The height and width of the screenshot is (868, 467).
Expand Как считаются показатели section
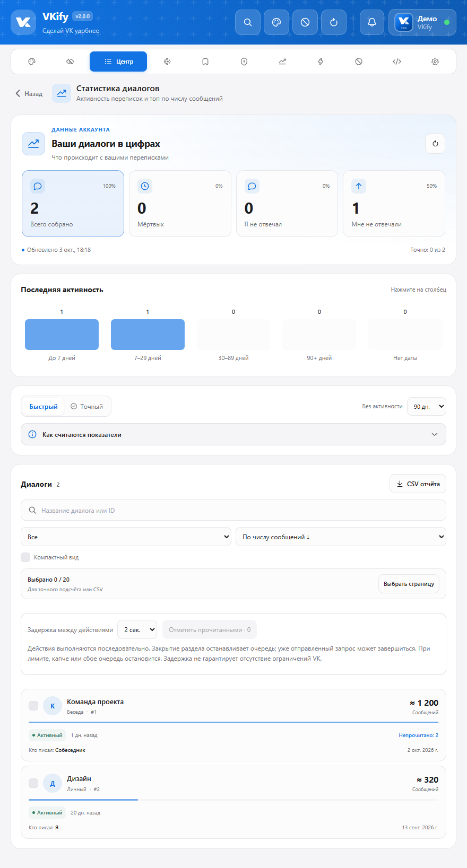[233, 434]
